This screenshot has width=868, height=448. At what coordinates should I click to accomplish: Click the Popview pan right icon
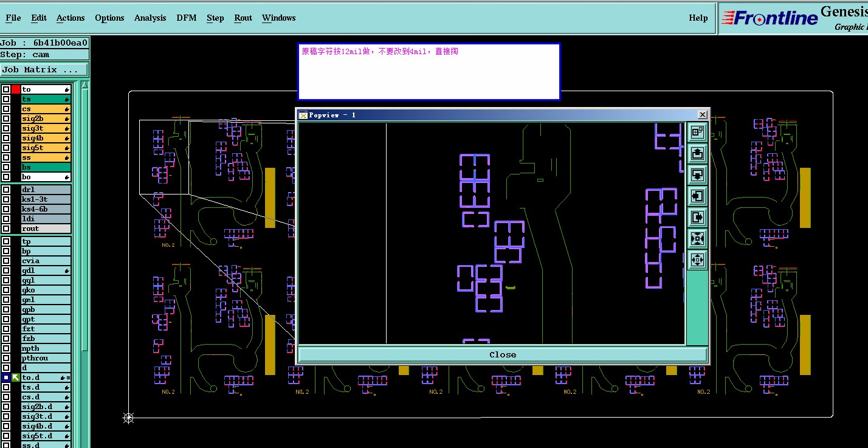[x=697, y=217]
